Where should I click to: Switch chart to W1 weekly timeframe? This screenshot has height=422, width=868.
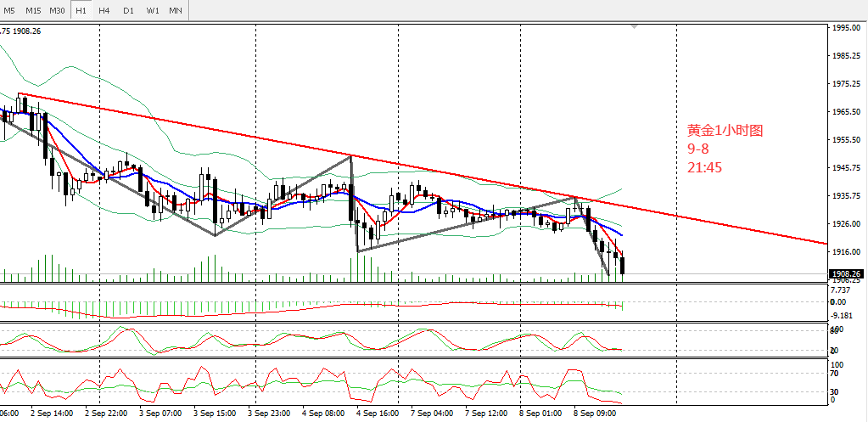[153, 10]
